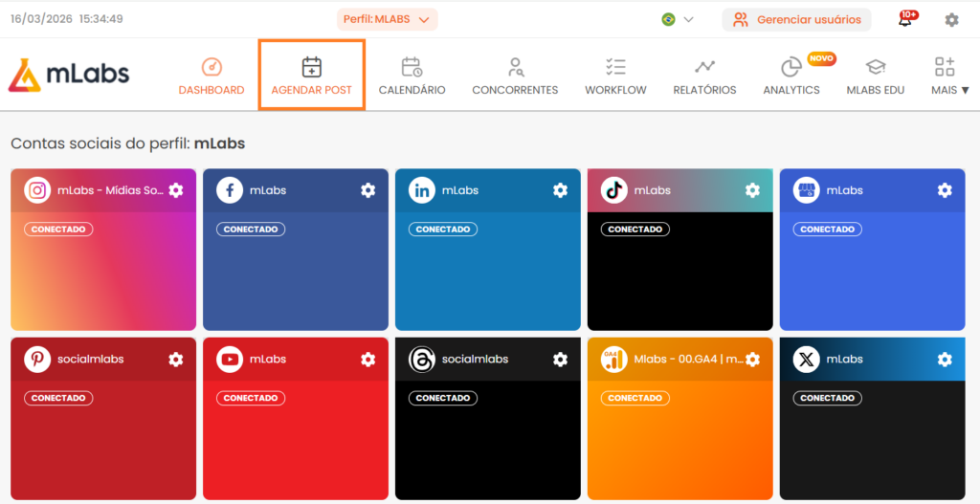Click CONECTADO badge on Threads card
This screenshot has height=504, width=980.
[443, 398]
